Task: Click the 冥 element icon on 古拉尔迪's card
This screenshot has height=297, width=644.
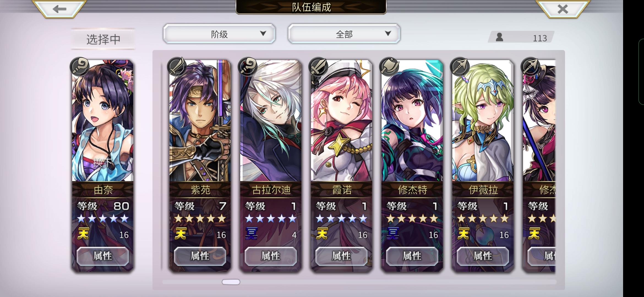Action: pos(251,234)
